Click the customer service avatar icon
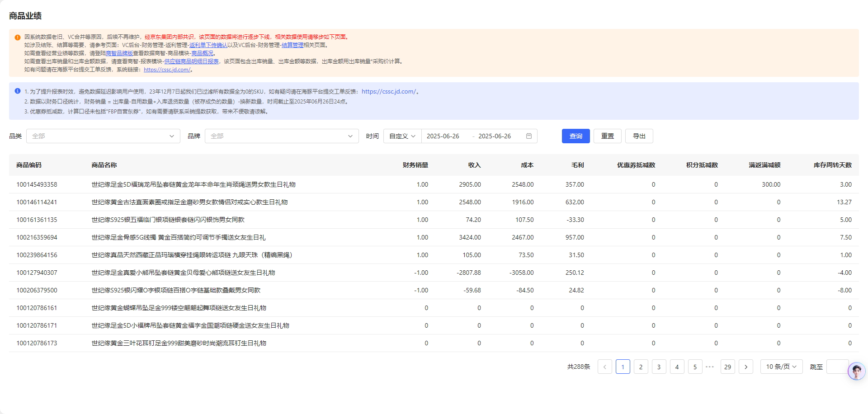The height and width of the screenshot is (414, 868). pos(856,372)
